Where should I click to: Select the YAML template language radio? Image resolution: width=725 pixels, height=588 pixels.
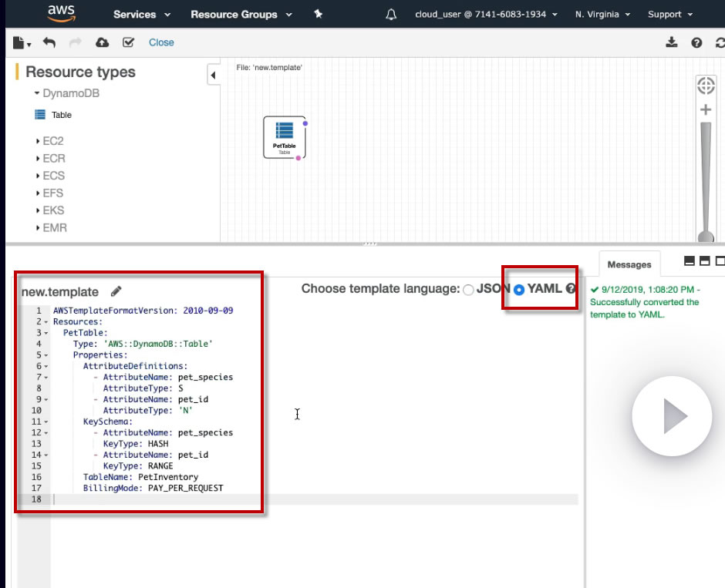519,290
